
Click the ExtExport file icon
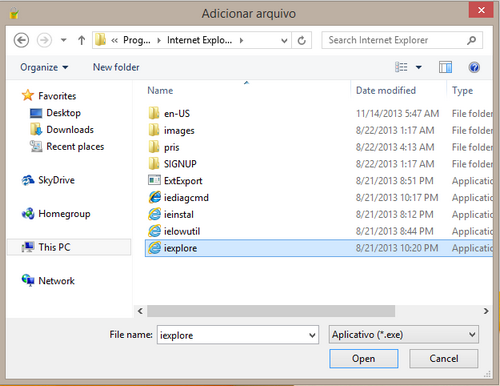point(154,180)
